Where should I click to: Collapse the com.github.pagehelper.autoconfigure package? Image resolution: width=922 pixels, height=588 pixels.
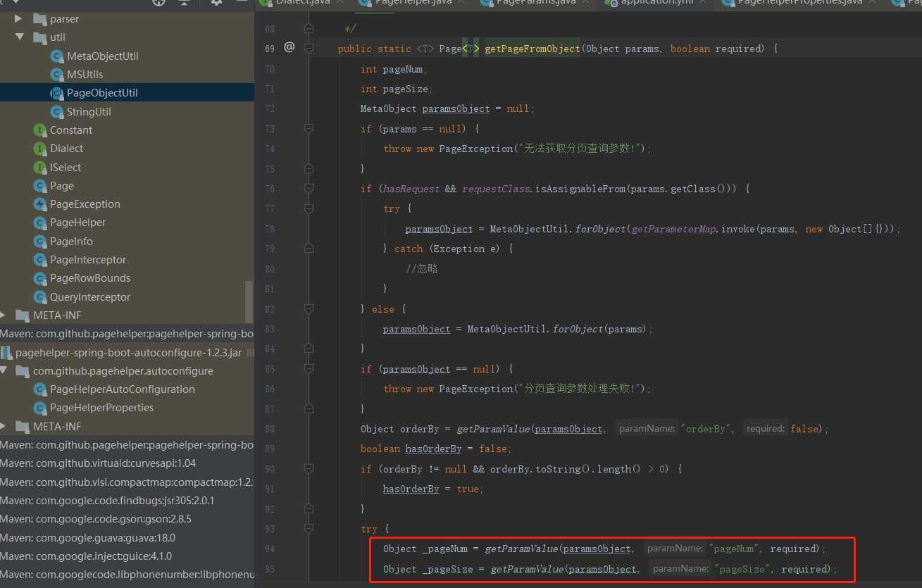[3, 371]
